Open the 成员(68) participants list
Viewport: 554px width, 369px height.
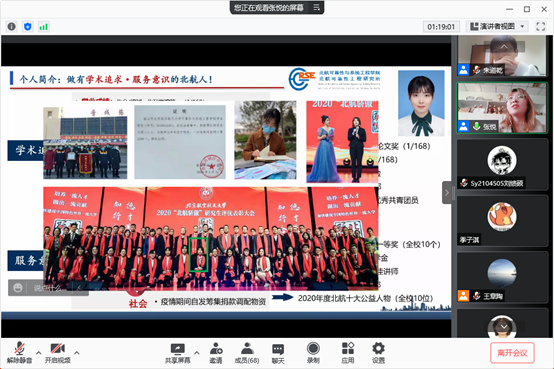coord(247,353)
